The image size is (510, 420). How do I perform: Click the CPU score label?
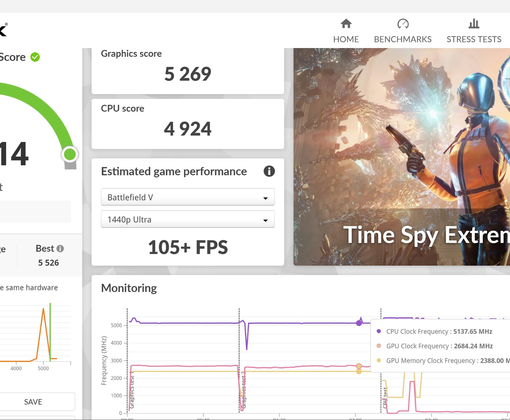123,108
